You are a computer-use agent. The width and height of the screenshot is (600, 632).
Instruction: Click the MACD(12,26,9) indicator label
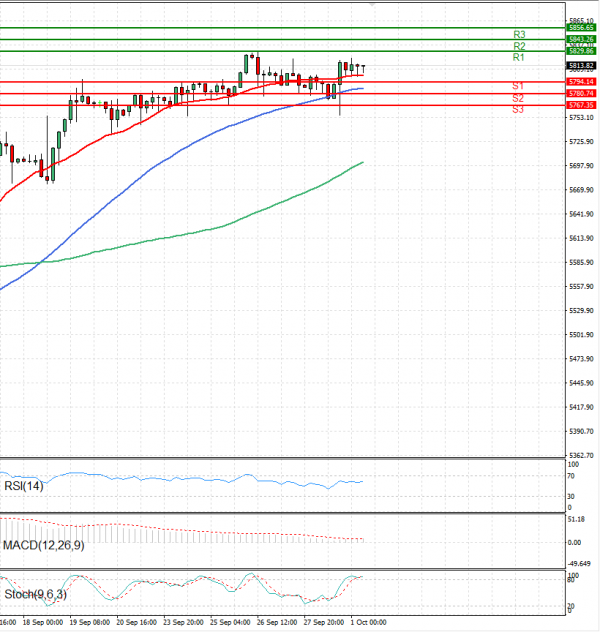[x=44, y=545]
